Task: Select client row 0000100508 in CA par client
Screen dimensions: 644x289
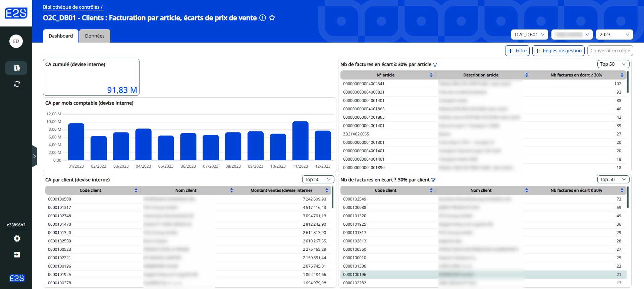Action: click(188, 199)
